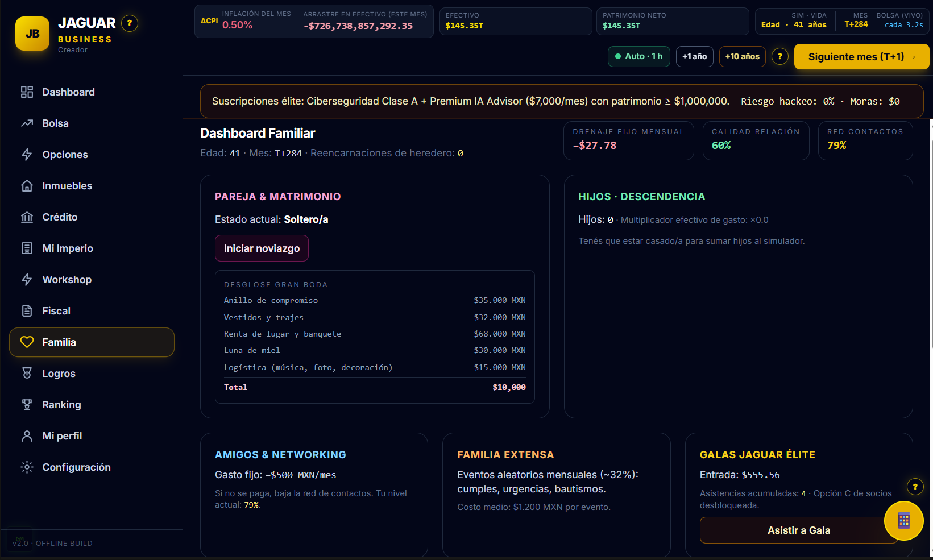Screen dimensions: 933x560
Task: Click the Hijos · Descendencia heading
Action: coord(641,197)
